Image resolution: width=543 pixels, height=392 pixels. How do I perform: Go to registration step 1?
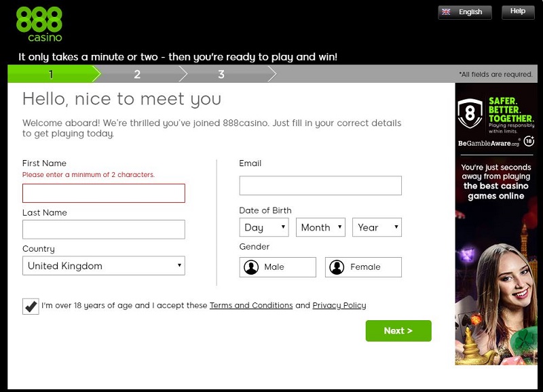point(51,74)
